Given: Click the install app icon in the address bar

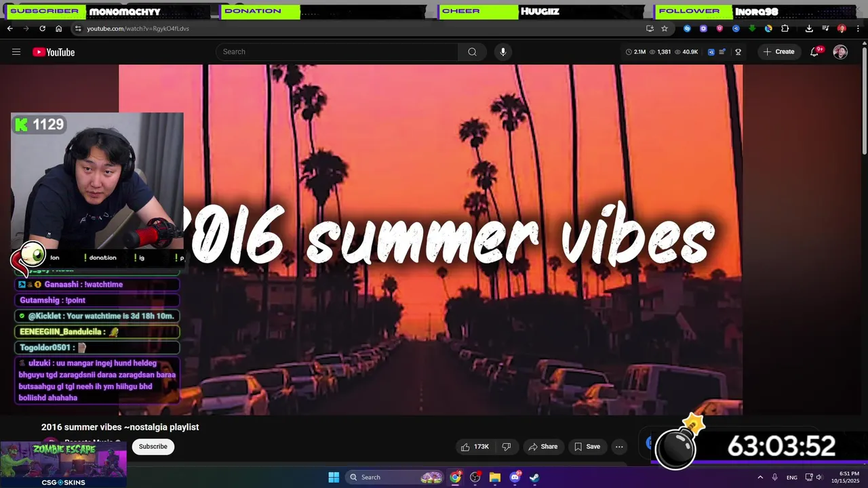Looking at the screenshot, I should click(x=650, y=28).
